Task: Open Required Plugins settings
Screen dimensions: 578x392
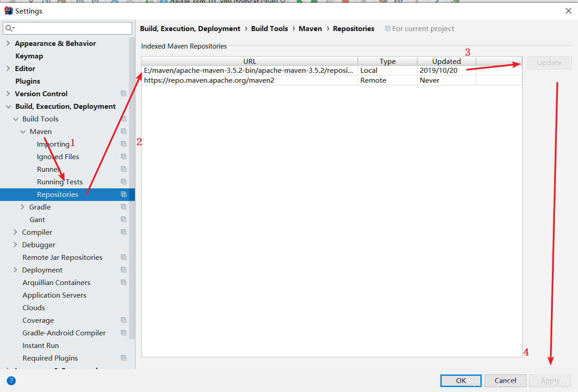Action: click(x=50, y=358)
